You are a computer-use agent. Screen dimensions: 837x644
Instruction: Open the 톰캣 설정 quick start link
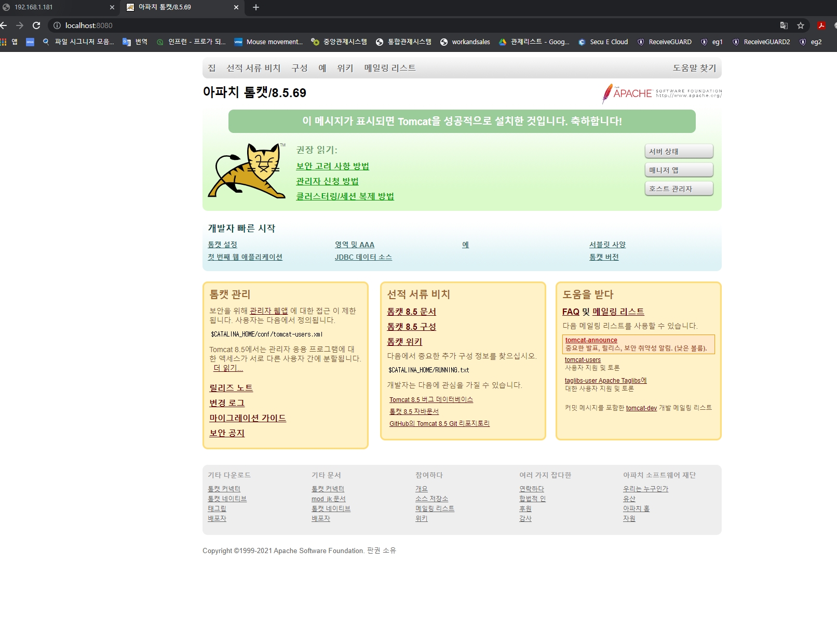[222, 245]
